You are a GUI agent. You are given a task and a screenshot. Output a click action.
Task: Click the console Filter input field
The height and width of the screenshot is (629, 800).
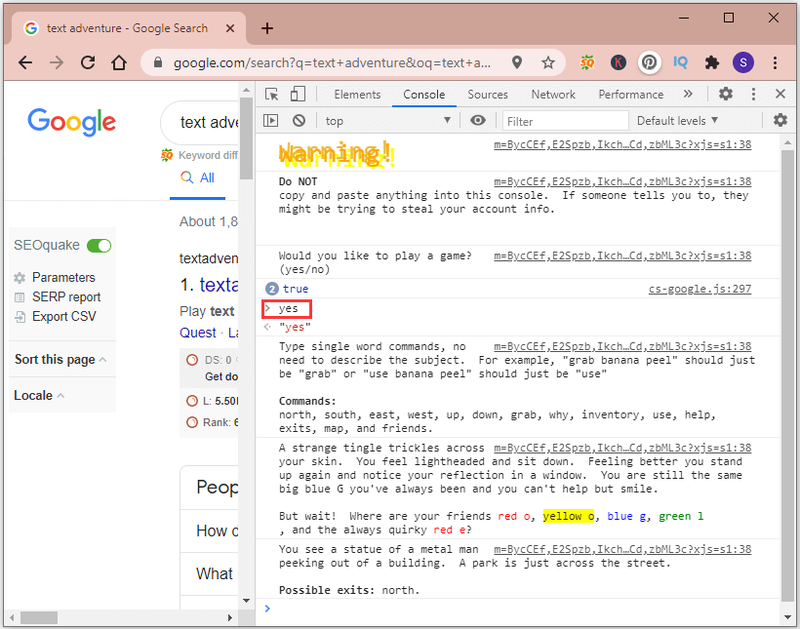click(565, 121)
